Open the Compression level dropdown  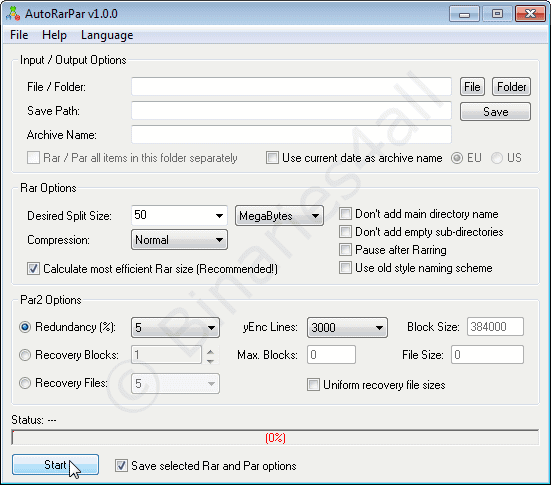pyautogui.click(x=179, y=240)
